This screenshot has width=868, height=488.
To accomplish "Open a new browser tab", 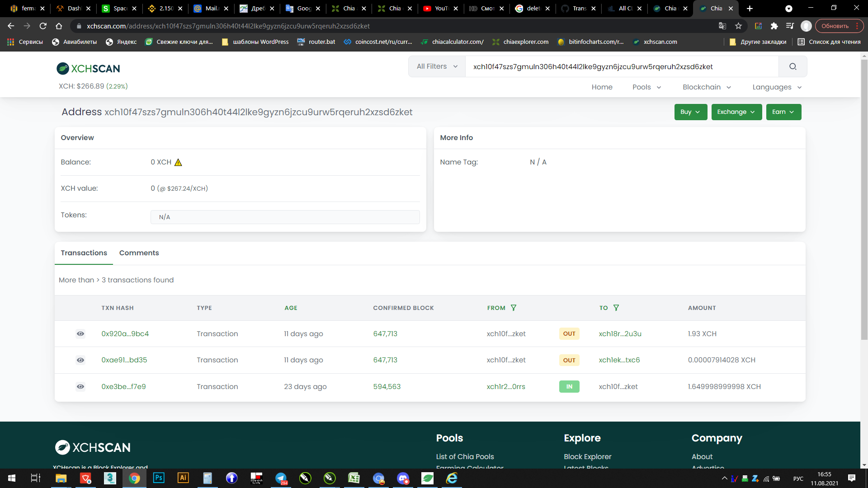I will click(750, 9).
